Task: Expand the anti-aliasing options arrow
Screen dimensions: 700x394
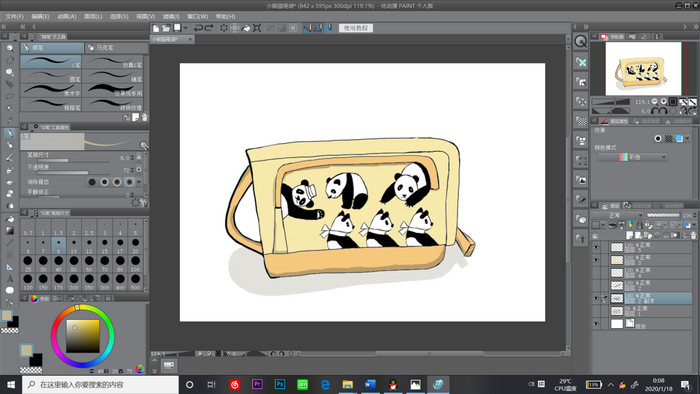Action: [x=139, y=182]
